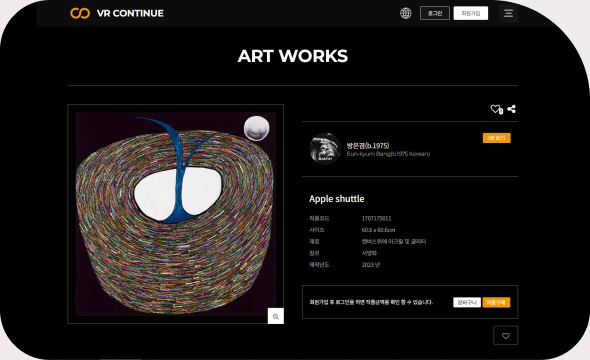Viewport: 590px width, 360px height.
Task: Open the globe language selector
Action: point(406,13)
